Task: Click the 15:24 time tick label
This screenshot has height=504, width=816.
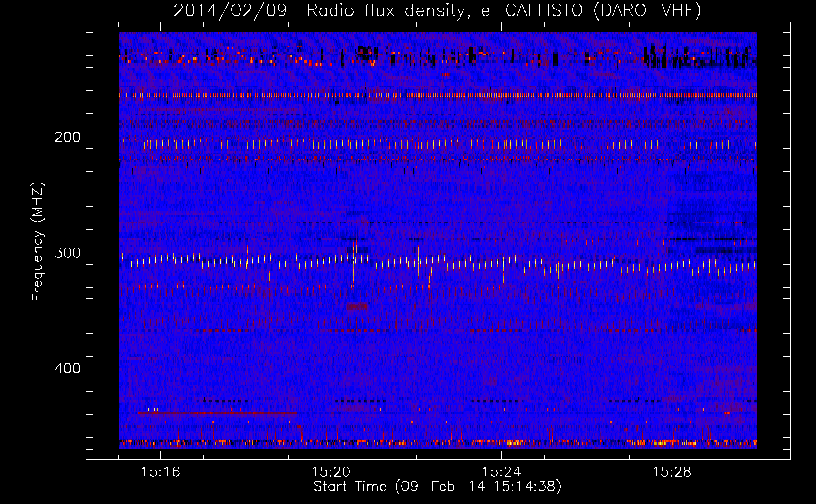Action: 501,472
